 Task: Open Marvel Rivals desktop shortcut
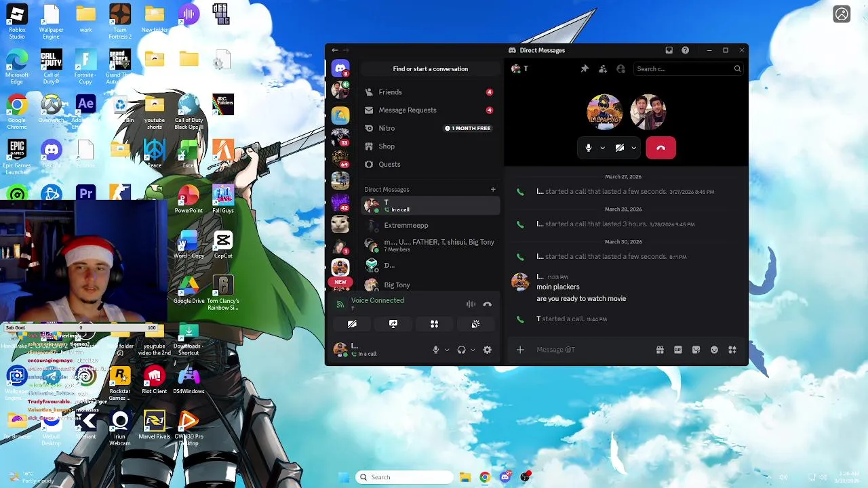click(155, 426)
